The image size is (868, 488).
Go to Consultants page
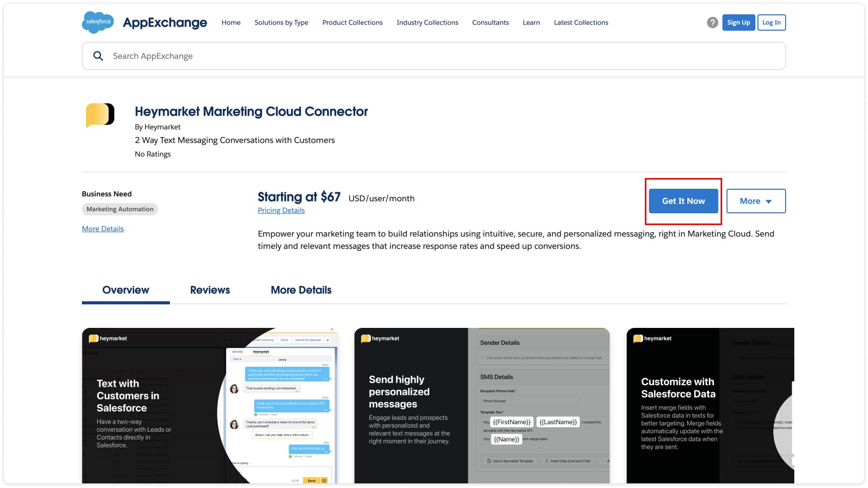(490, 23)
